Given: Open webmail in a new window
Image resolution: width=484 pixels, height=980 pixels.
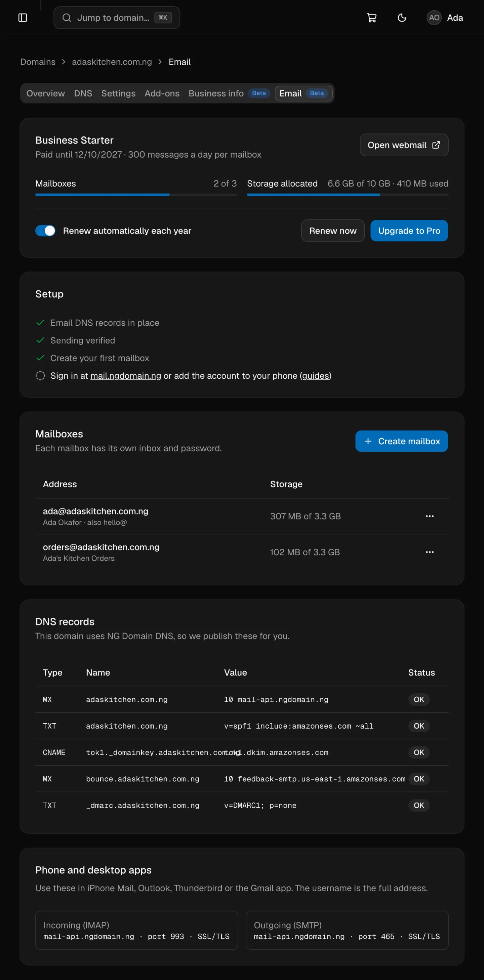Looking at the screenshot, I should pyautogui.click(x=404, y=145).
